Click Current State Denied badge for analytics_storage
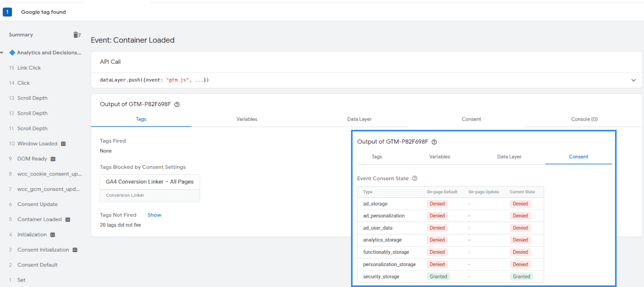The height and width of the screenshot is (287, 644). (x=521, y=240)
